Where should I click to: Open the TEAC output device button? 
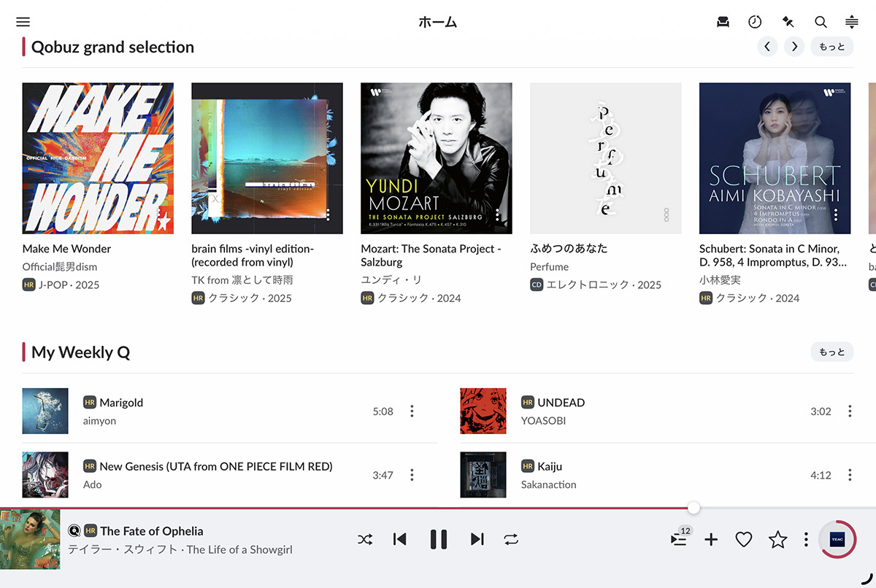click(x=837, y=539)
